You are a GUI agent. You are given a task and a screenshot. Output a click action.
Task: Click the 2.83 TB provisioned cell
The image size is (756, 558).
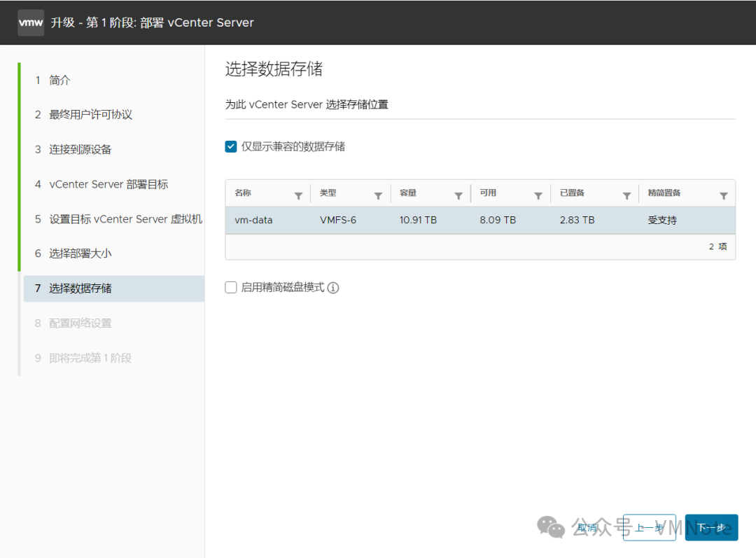(577, 220)
